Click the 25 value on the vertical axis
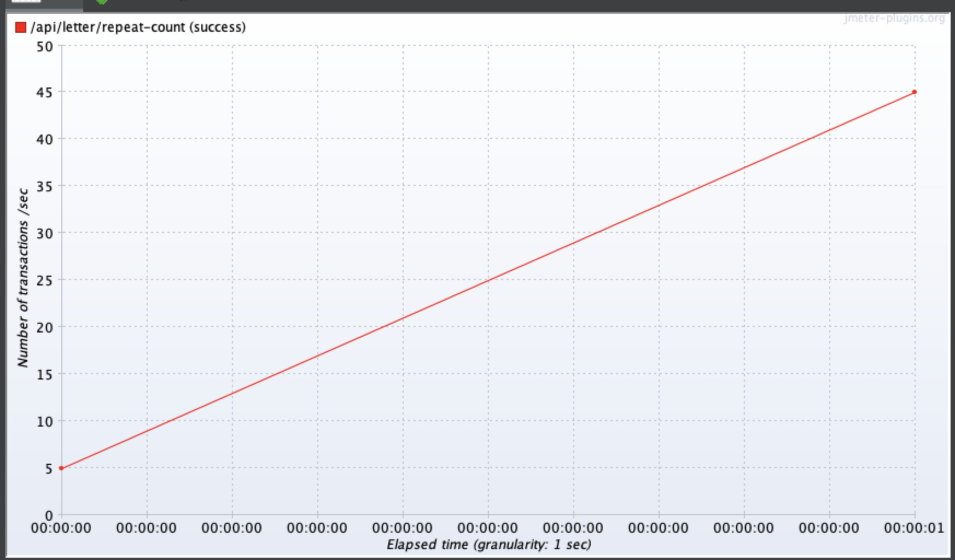Screen dimensions: 955x560 pyautogui.click(x=45, y=280)
